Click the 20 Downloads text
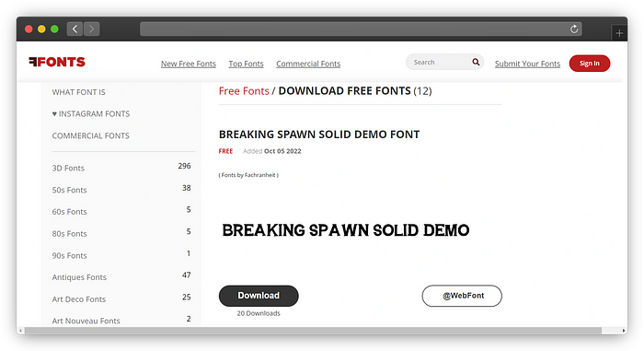Viewport: 644px width, 351px height. pos(259,313)
